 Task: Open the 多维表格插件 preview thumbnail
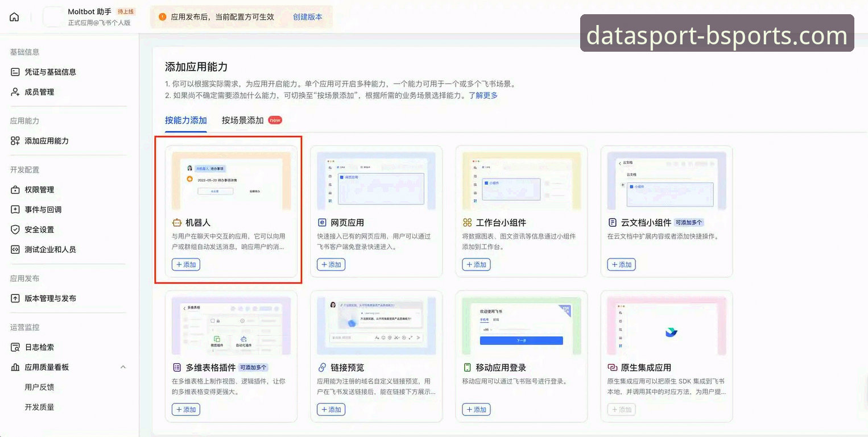231,326
